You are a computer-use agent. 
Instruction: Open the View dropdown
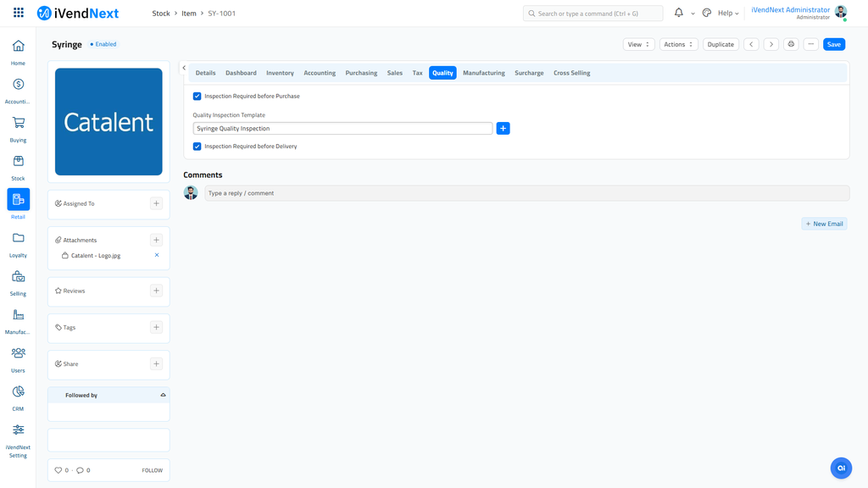638,44
